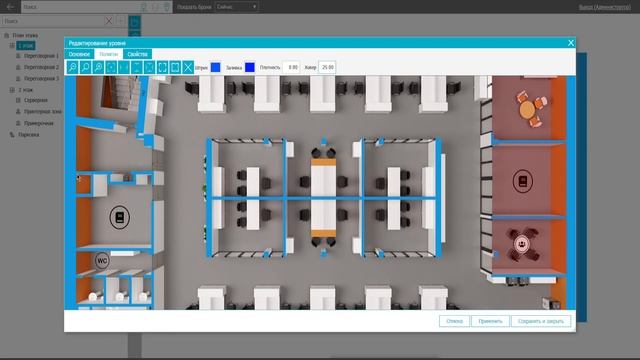
Task: Select Серверная in the tree
Action: tap(36, 100)
